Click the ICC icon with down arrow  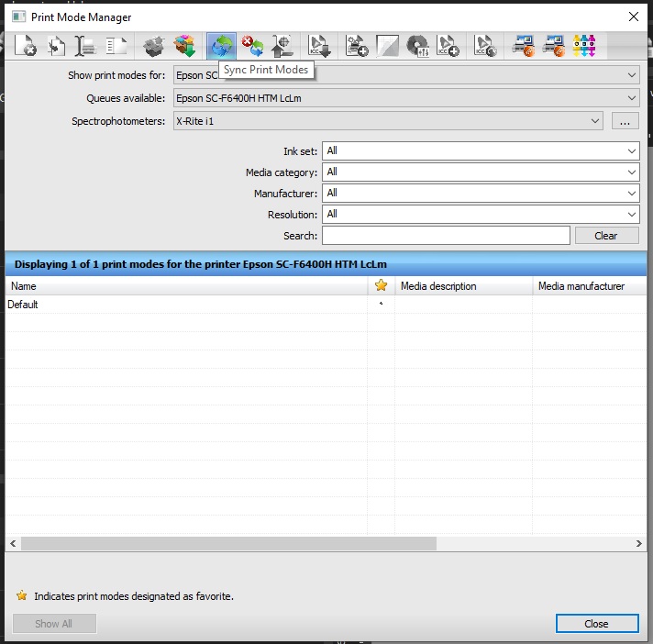pyautogui.click(x=319, y=44)
